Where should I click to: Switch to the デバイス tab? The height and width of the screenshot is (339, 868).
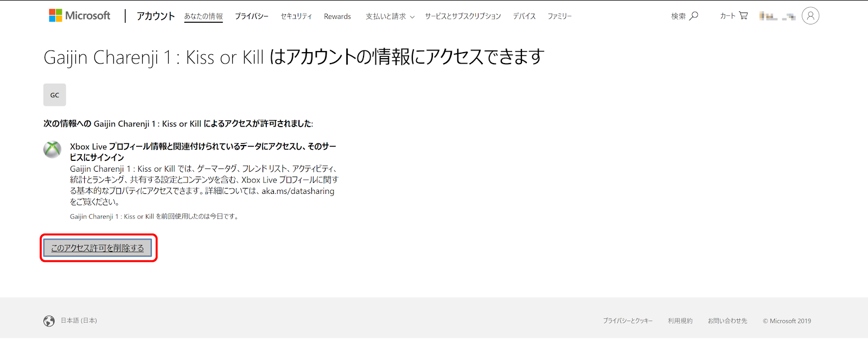click(x=524, y=16)
